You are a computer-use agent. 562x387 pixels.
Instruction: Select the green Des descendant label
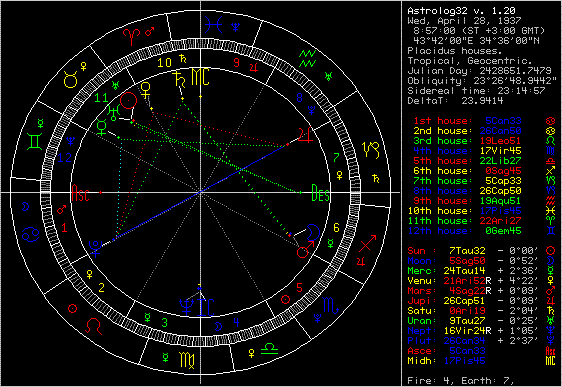tap(320, 193)
